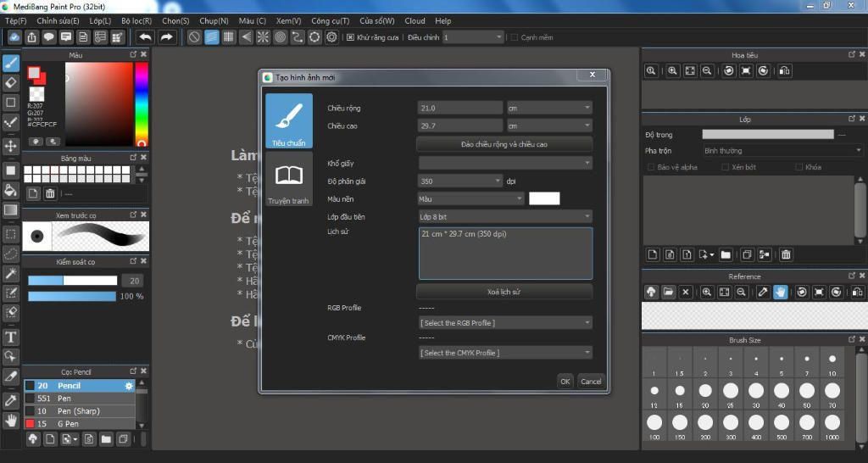Click Cancel in the new image dialog
Image resolution: width=868 pixels, height=463 pixels.
coord(591,381)
